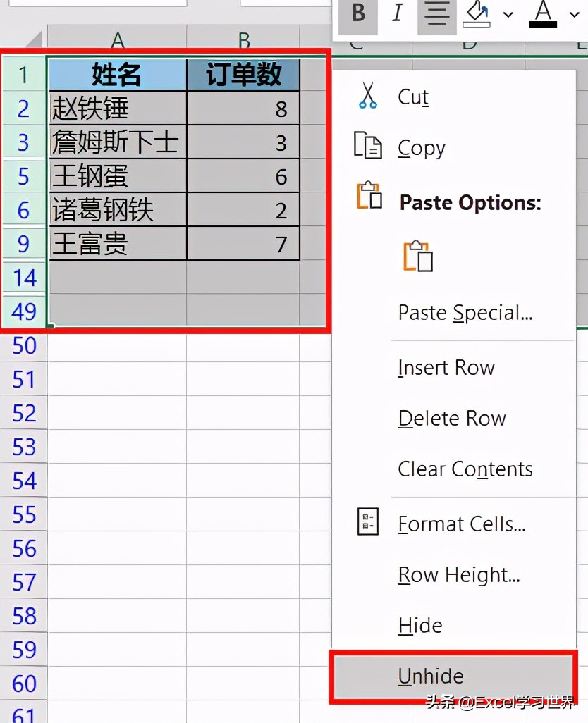Image resolution: width=588 pixels, height=723 pixels.
Task: Select Delete Row menu entry
Action: pos(452,419)
